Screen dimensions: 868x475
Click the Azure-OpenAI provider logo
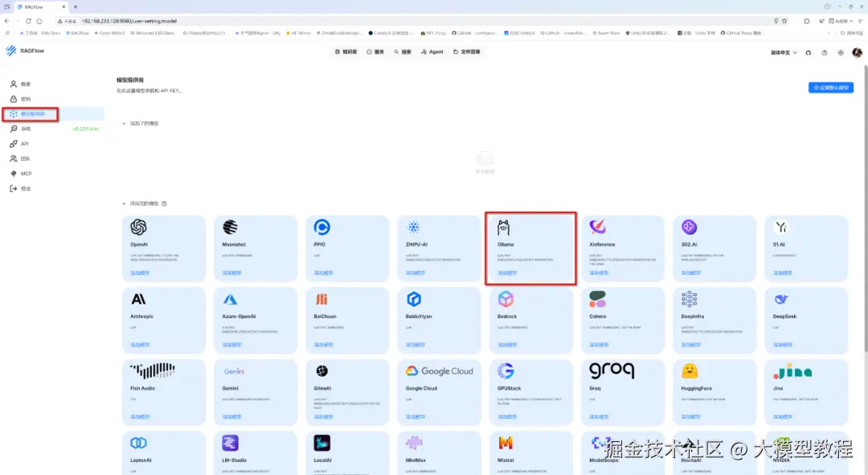click(231, 300)
